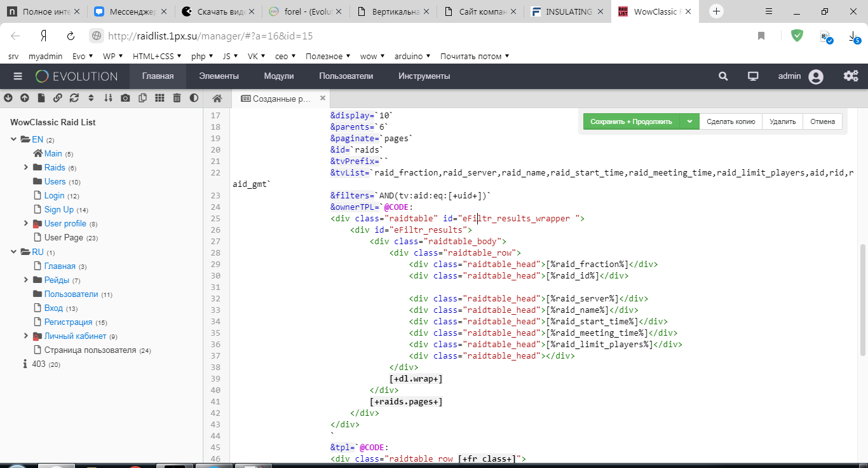Click the 'Сделать копию' button
868x468 pixels.
coord(731,121)
